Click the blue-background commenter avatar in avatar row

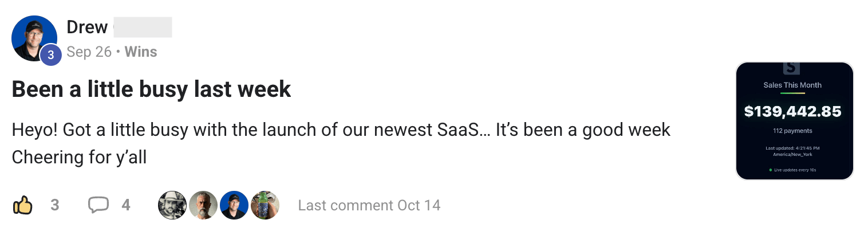(x=234, y=205)
